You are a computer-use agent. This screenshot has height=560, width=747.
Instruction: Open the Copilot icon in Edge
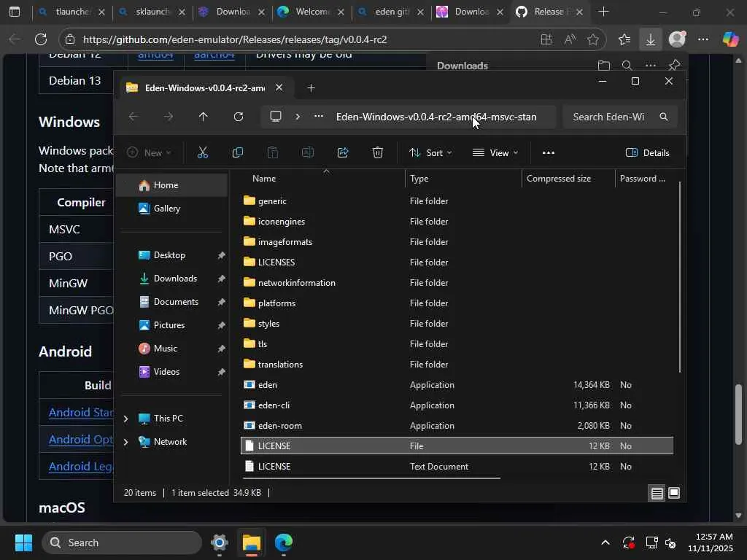point(730,39)
